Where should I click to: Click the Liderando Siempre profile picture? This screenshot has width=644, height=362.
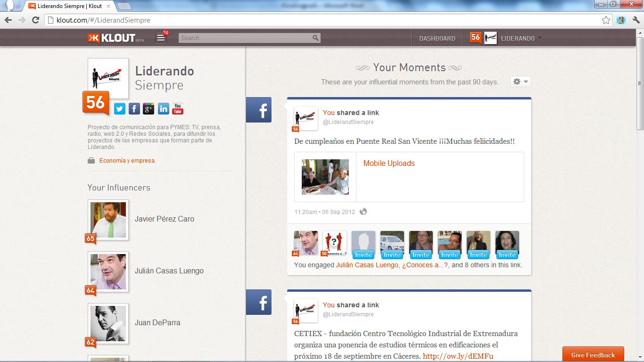(x=108, y=78)
